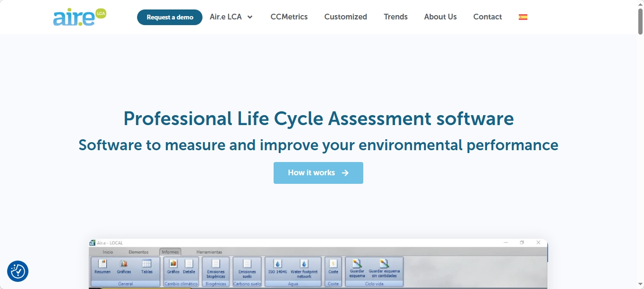Expand the Air.e LCA dropdown menu

pos(231,17)
